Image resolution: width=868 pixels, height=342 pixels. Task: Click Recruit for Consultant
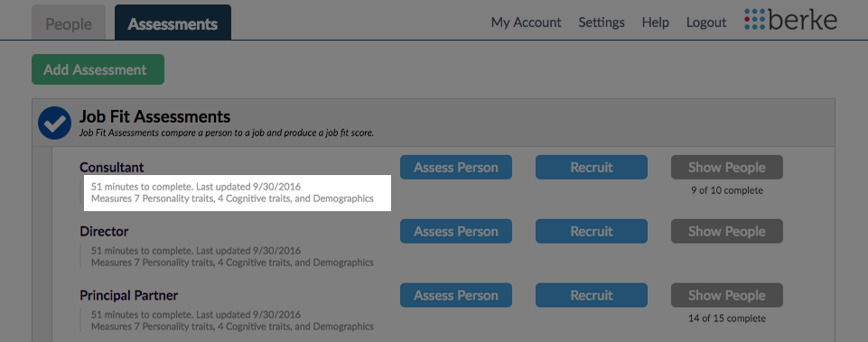(592, 167)
